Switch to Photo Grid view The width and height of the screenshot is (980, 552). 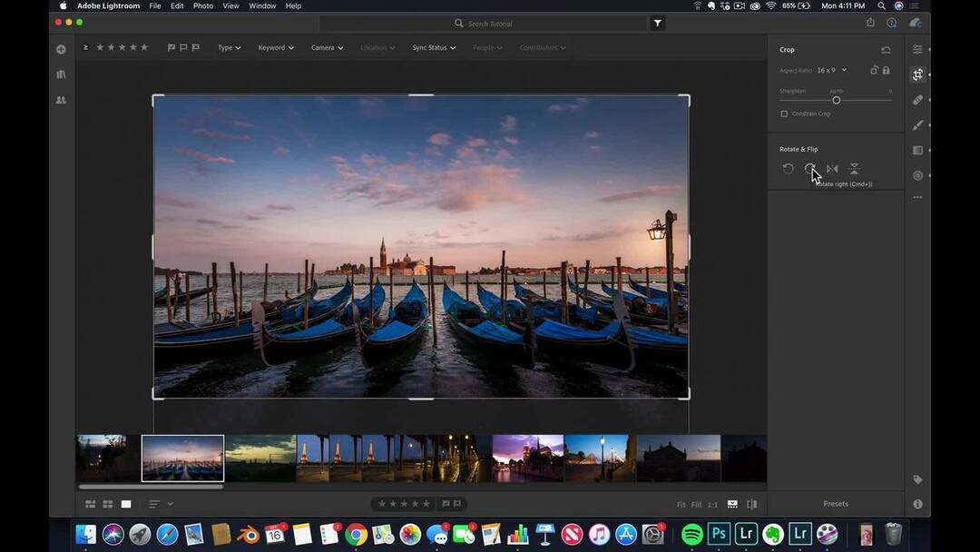point(90,504)
